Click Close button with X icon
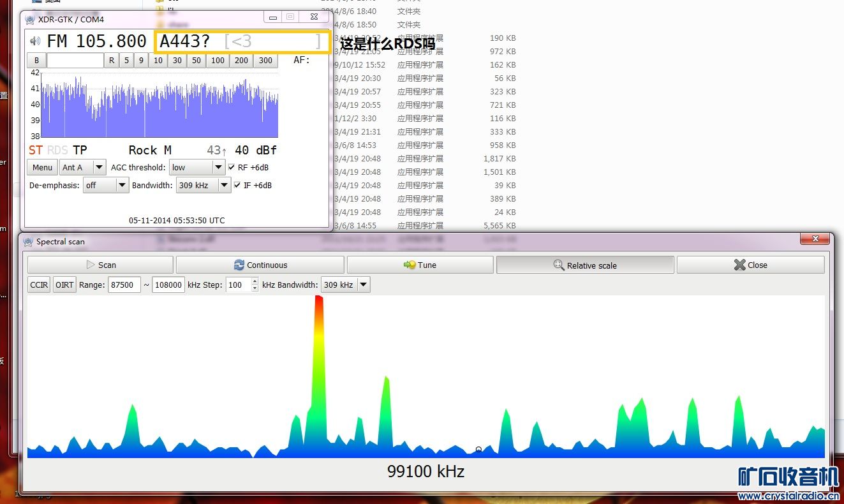844x504 pixels. (x=750, y=265)
